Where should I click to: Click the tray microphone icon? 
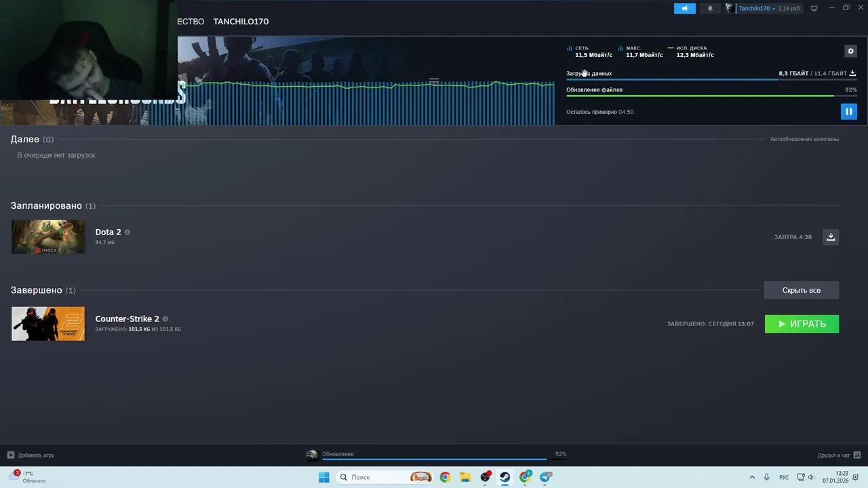(x=767, y=477)
